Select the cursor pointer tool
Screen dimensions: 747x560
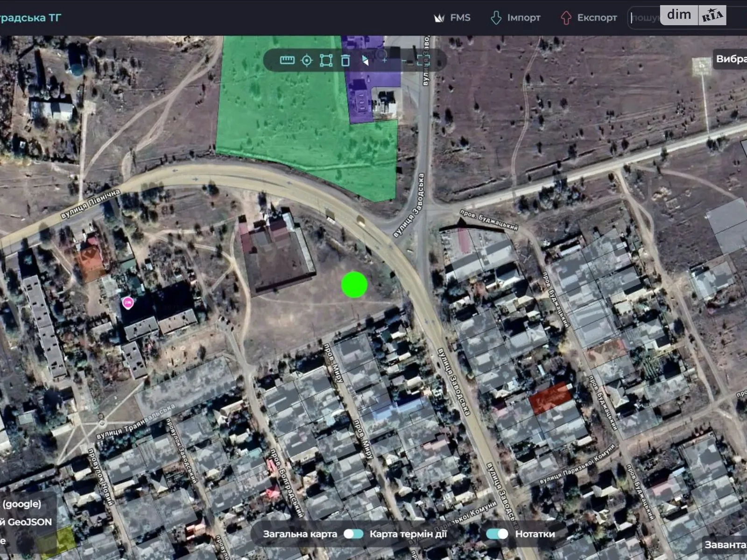[365, 61]
